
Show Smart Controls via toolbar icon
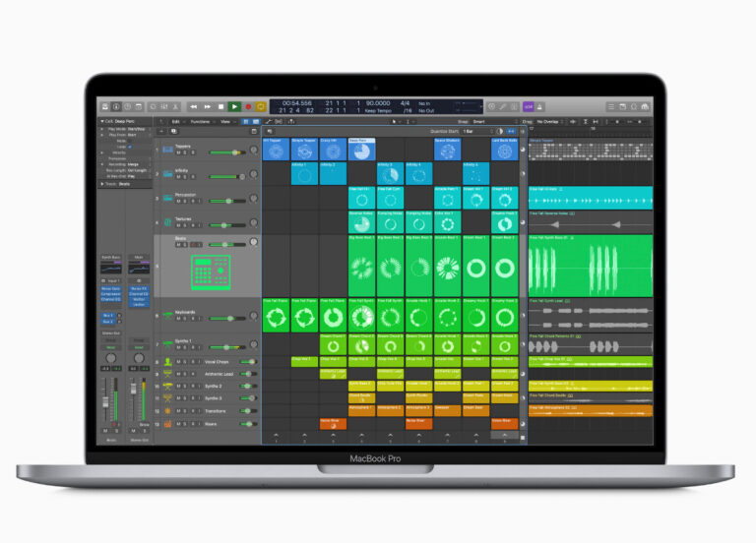154,106
